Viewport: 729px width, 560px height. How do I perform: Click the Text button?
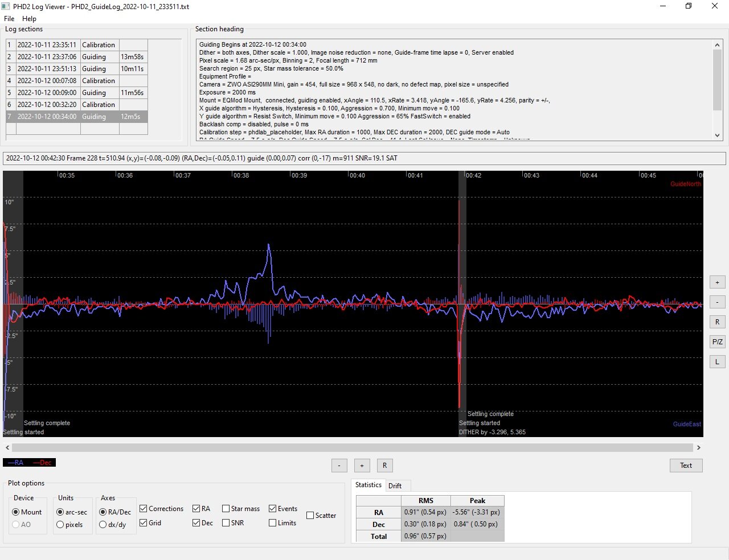click(686, 466)
